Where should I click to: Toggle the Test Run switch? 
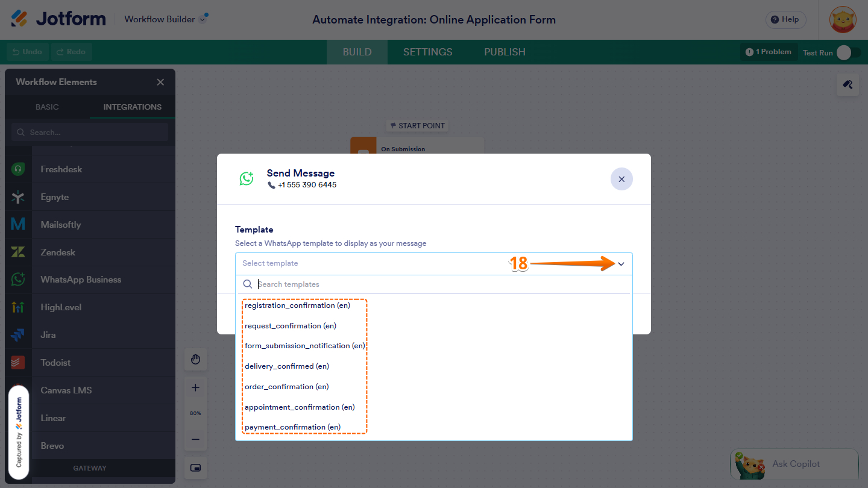click(848, 52)
